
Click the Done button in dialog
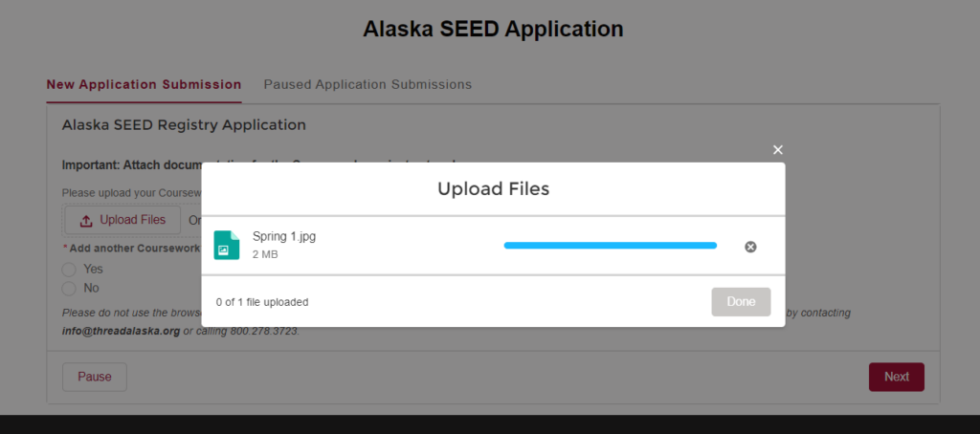click(741, 302)
